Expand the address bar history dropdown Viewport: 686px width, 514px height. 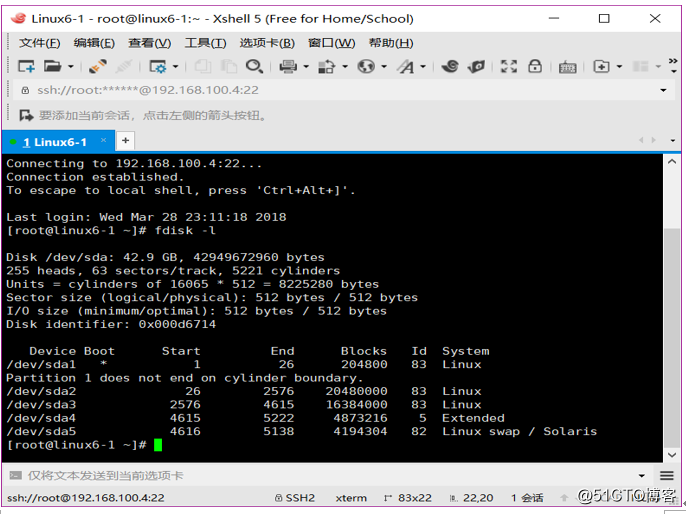tap(663, 90)
